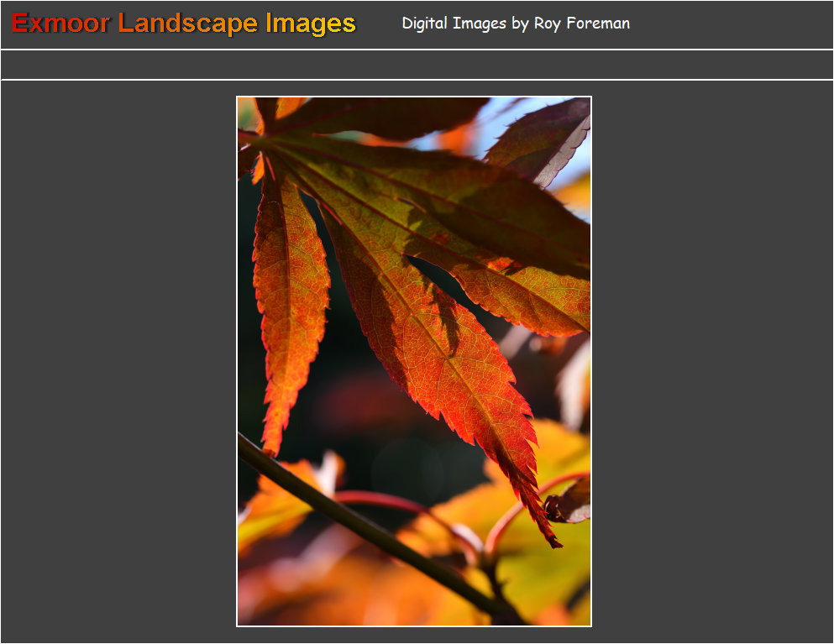Click the maple leaf photograph

point(414,361)
